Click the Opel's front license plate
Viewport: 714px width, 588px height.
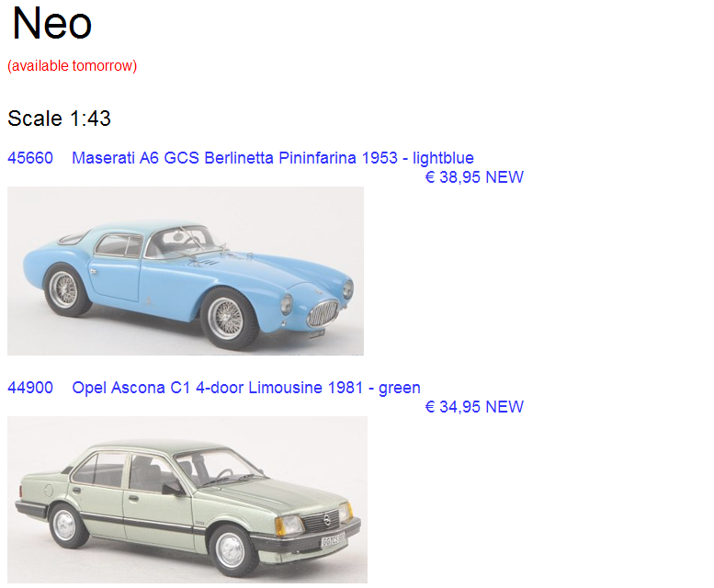334,540
